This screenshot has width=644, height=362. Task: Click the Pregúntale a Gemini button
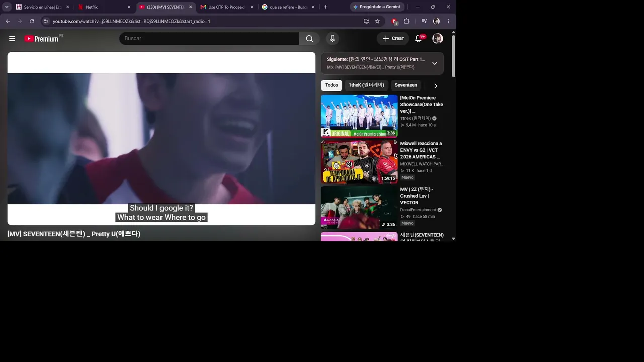pyautogui.click(x=378, y=7)
